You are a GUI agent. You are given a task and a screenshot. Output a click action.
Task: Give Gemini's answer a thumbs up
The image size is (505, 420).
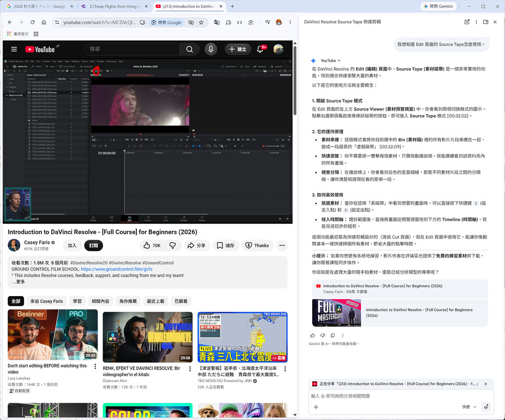coord(313,335)
